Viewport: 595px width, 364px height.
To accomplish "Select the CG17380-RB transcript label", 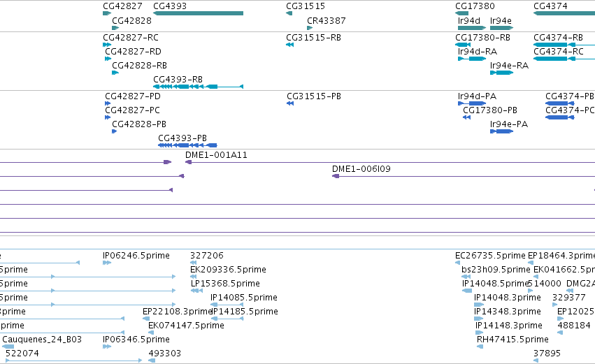I will point(482,38).
